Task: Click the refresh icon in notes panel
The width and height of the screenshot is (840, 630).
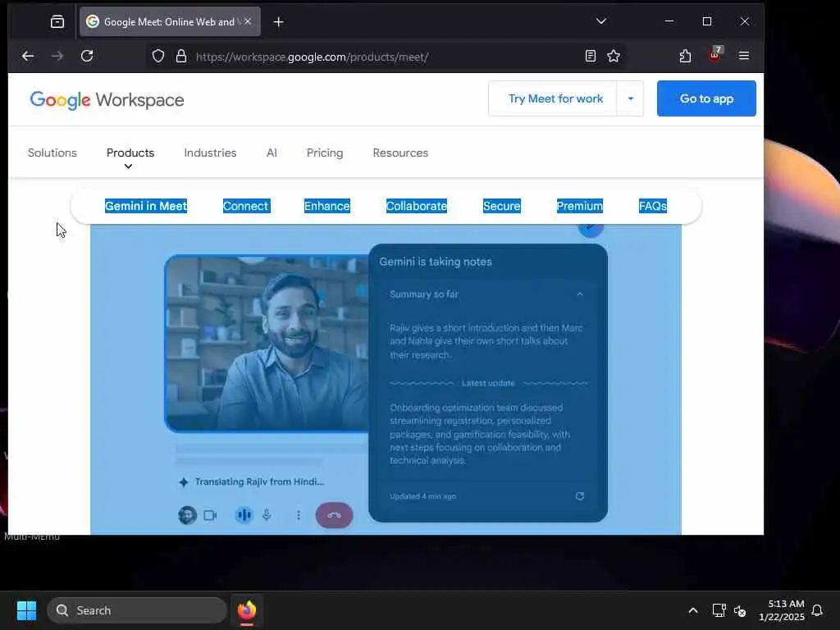Action: click(580, 496)
